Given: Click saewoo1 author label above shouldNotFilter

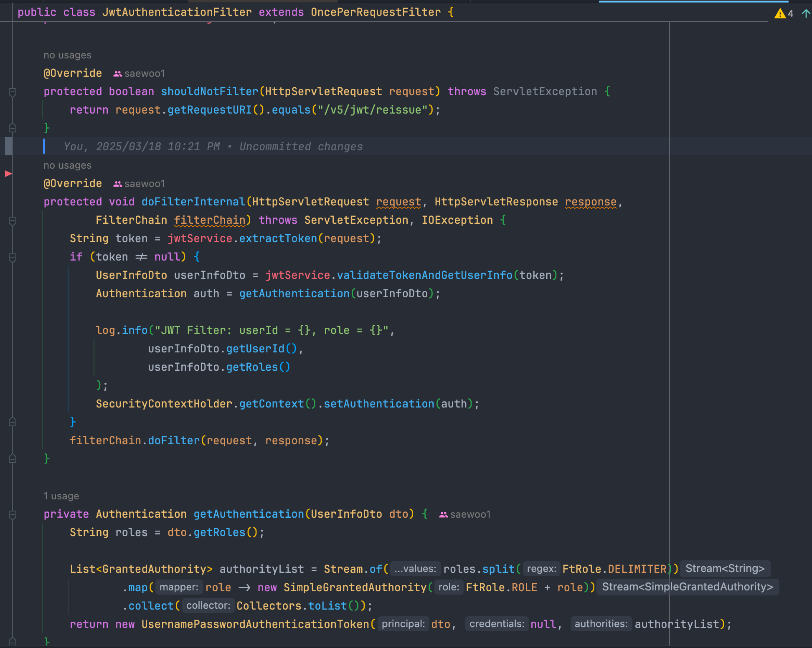Looking at the screenshot, I should click(145, 73).
